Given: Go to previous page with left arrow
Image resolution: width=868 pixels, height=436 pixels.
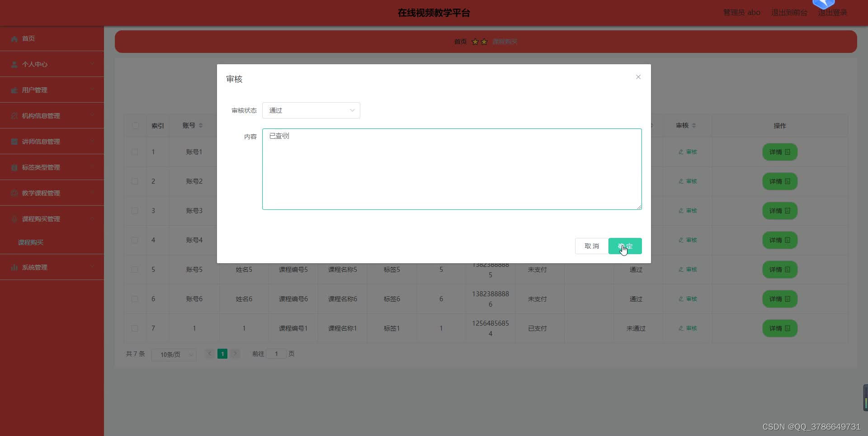Looking at the screenshot, I should click(210, 354).
